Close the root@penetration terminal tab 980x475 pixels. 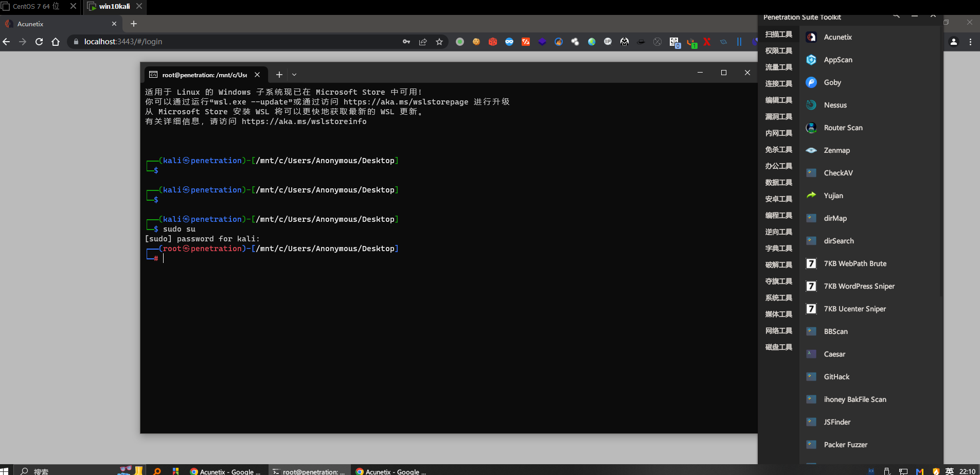click(x=257, y=75)
